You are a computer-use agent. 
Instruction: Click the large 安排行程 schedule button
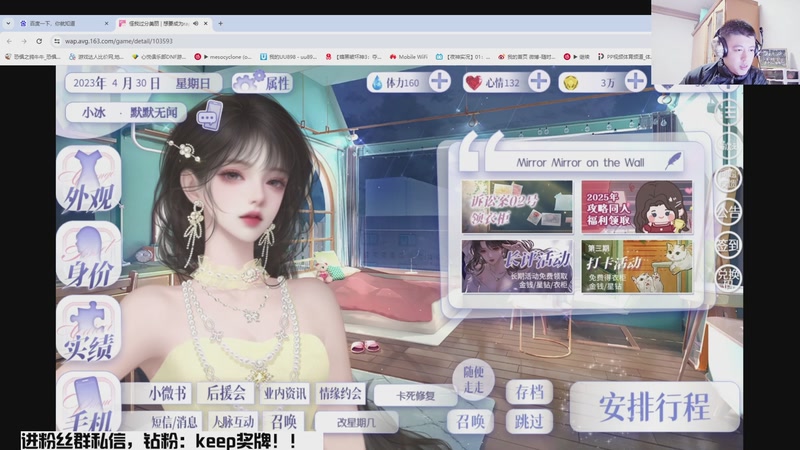click(x=655, y=407)
